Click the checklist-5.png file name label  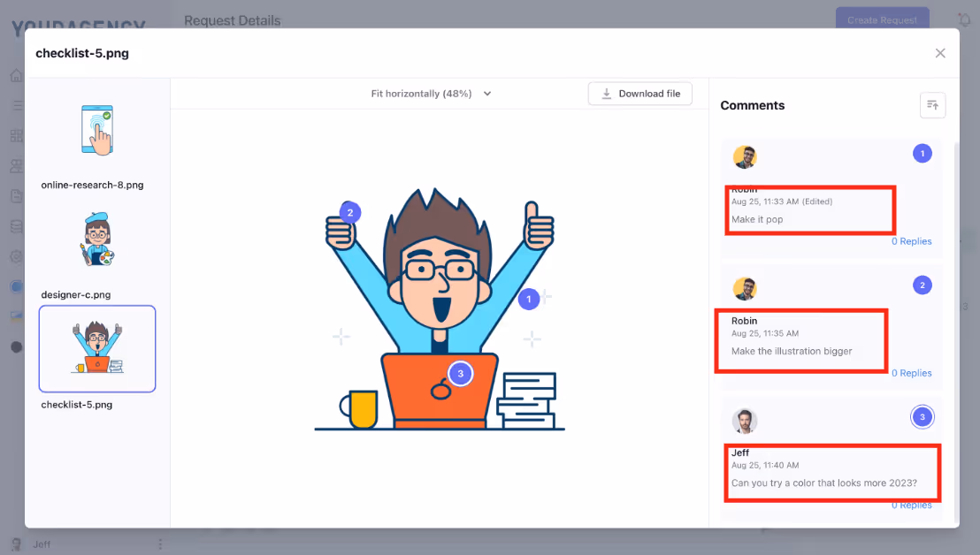[x=77, y=405]
